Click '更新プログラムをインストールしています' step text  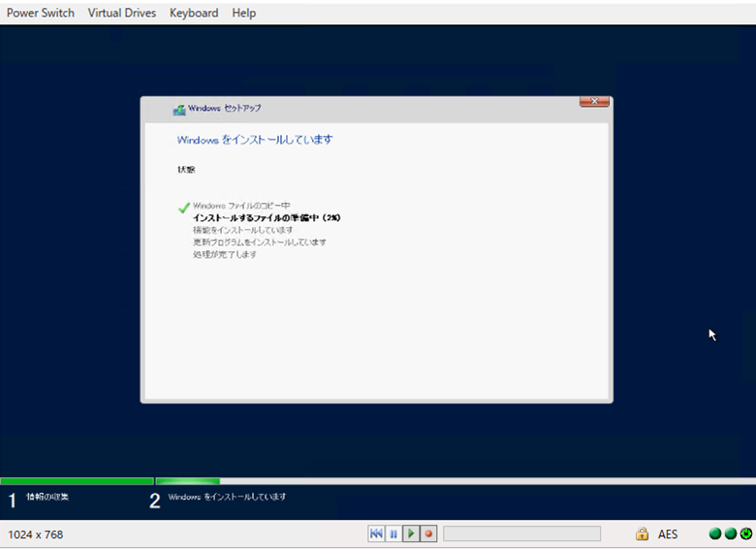point(260,242)
